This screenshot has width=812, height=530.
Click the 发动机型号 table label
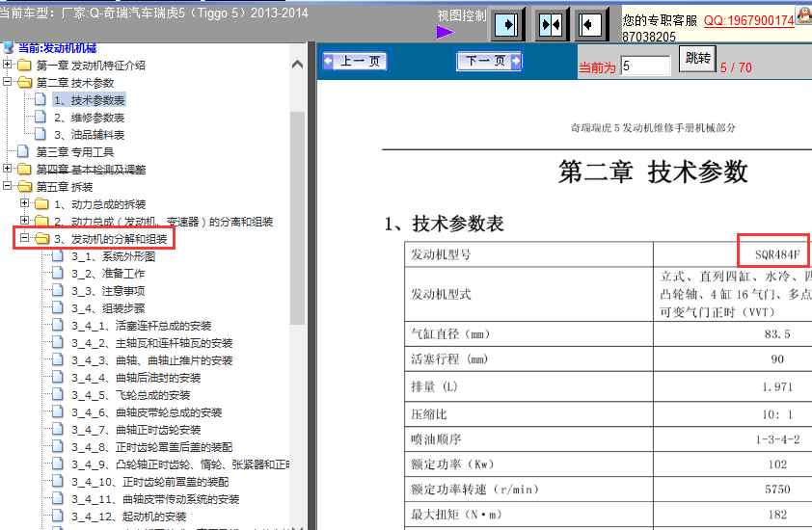441,254
